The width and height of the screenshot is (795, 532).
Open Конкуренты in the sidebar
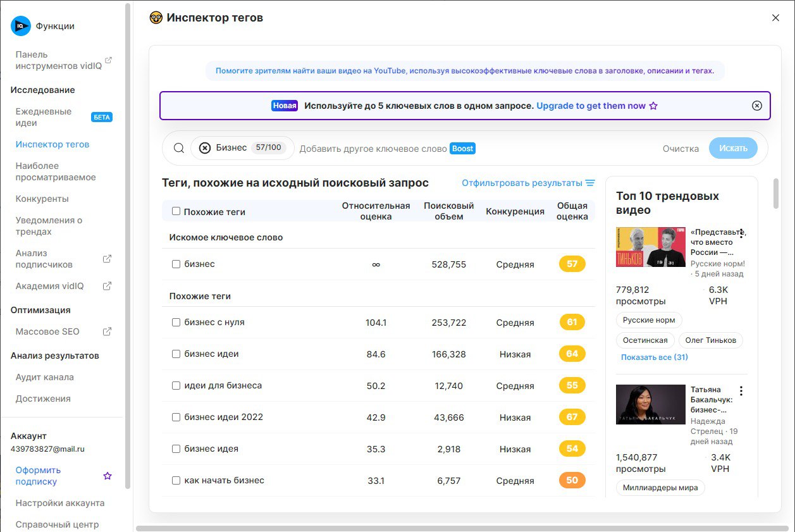pos(42,199)
